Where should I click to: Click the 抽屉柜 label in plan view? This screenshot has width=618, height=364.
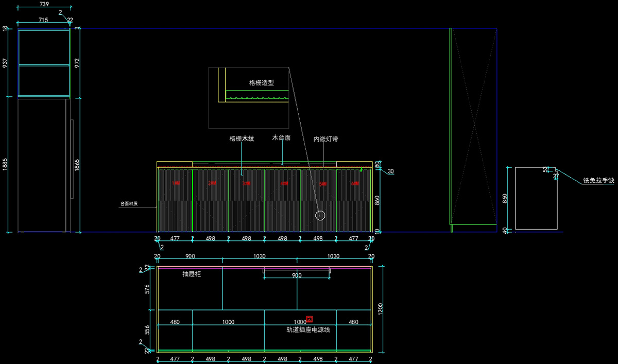pos(191,274)
